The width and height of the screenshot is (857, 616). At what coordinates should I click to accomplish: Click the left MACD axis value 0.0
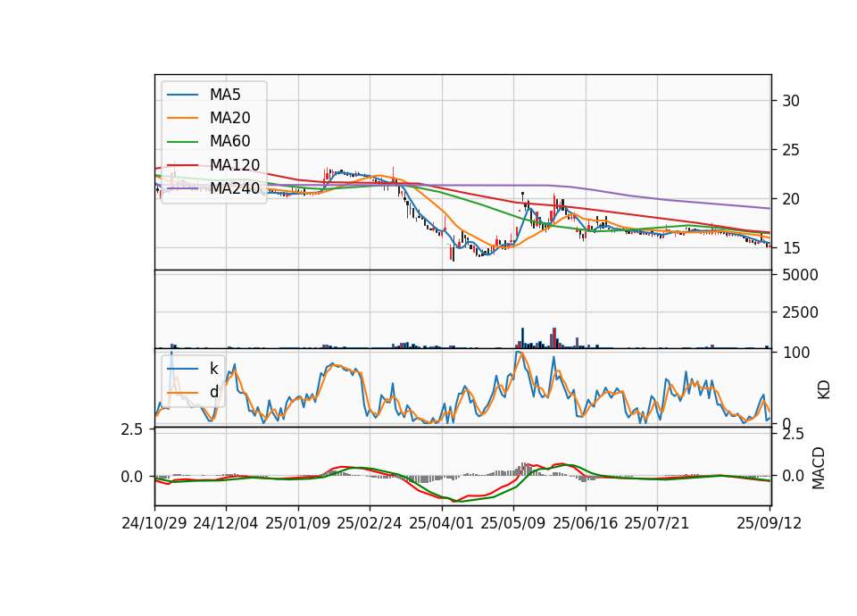coord(132,477)
